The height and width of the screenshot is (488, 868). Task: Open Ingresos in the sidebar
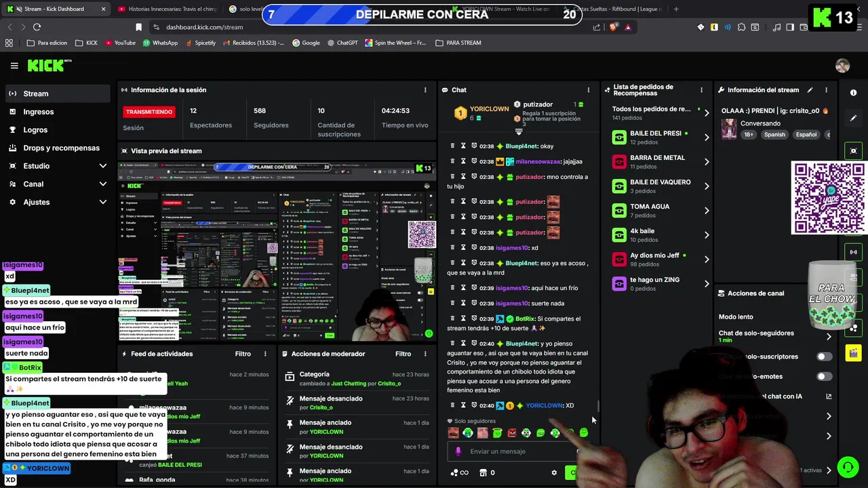tap(57, 112)
